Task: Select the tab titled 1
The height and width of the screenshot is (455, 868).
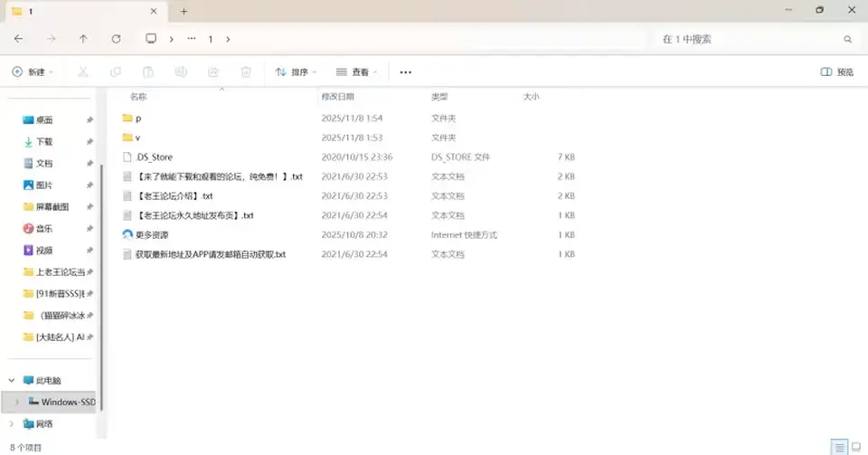Action: (x=86, y=12)
